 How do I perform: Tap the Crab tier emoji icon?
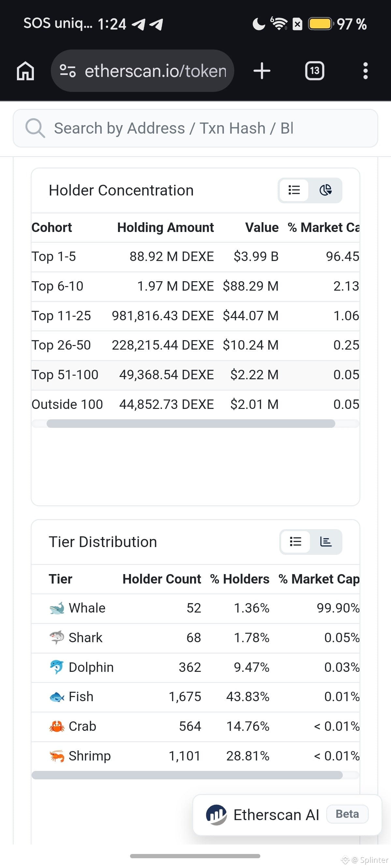(x=57, y=727)
